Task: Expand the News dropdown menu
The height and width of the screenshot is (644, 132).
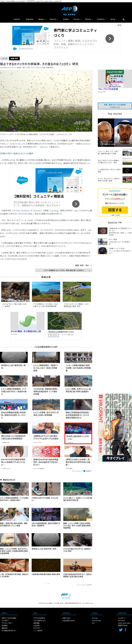Action: coord(42,19)
